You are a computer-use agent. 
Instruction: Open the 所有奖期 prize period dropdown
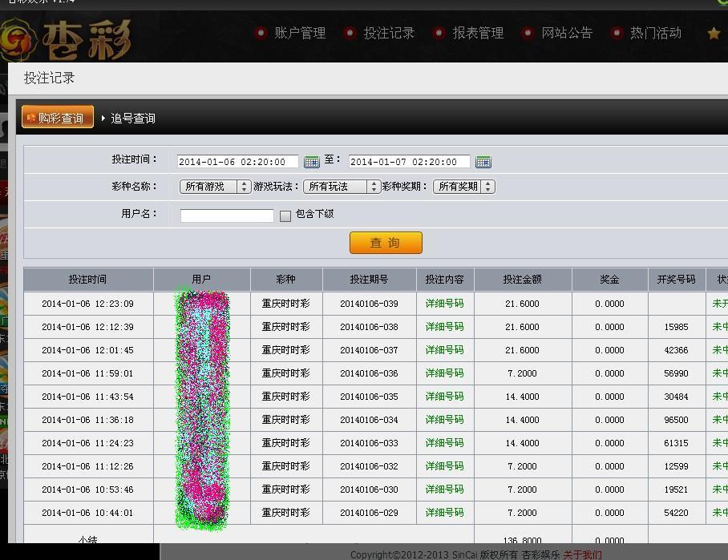(x=464, y=186)
